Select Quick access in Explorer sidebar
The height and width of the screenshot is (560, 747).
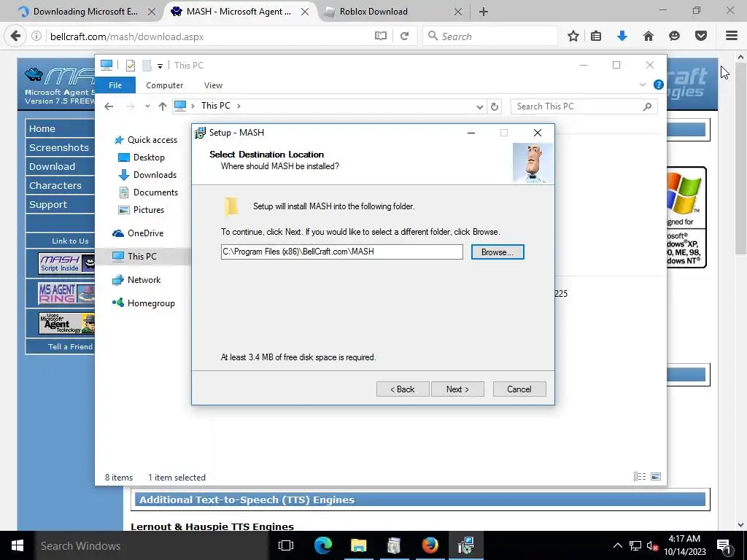coord(146,139)
